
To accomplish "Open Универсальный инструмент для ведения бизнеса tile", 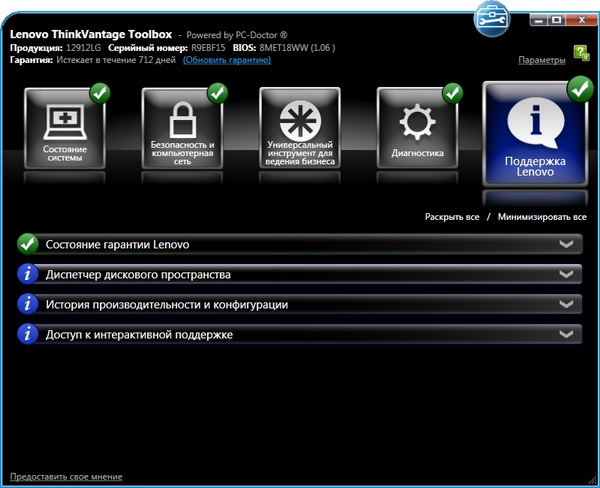I will [x=300, y=130].
